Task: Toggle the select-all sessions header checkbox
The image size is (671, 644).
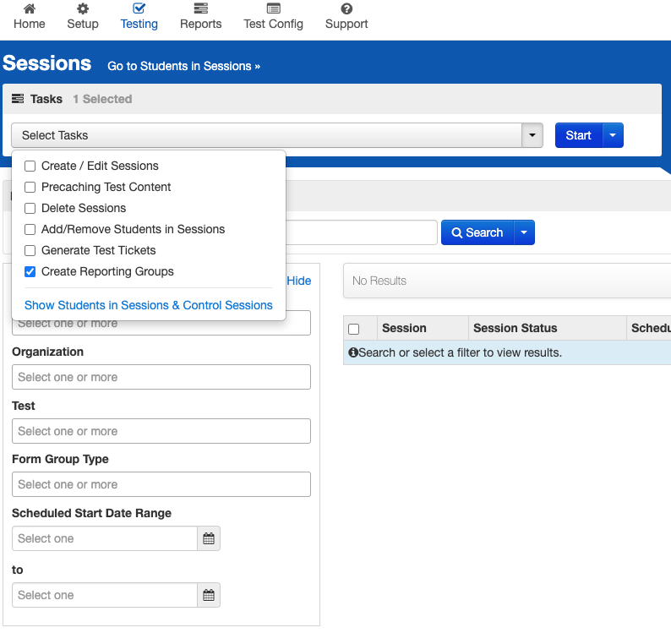Action: point(354,329)
